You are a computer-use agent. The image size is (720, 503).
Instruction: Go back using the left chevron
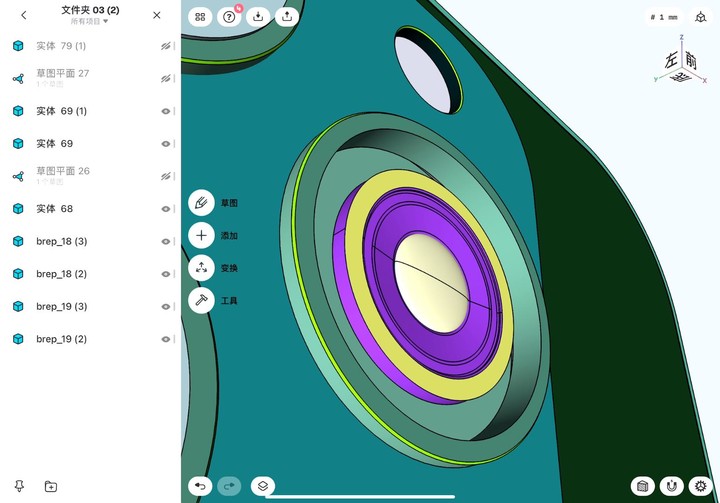[x=23, y=15]
